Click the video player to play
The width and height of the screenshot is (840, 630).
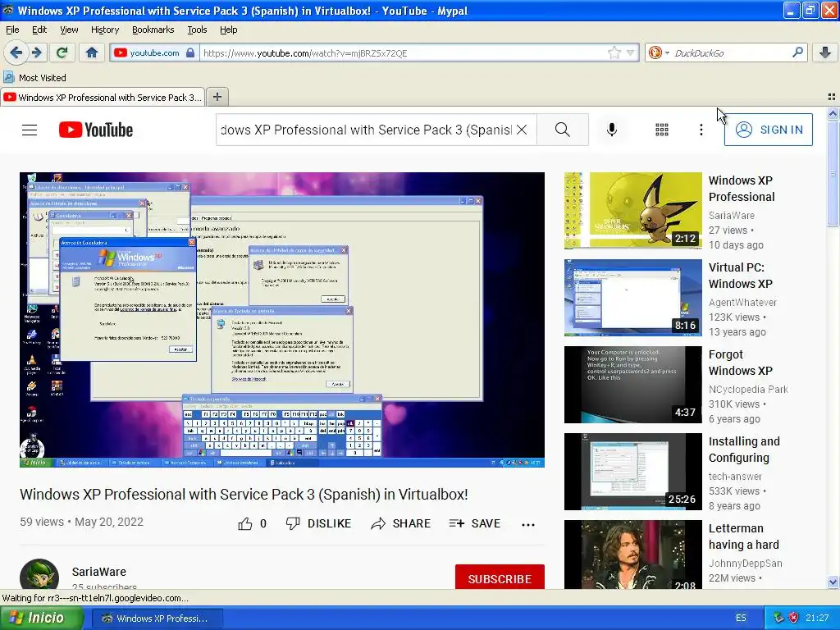click(282, 320)
